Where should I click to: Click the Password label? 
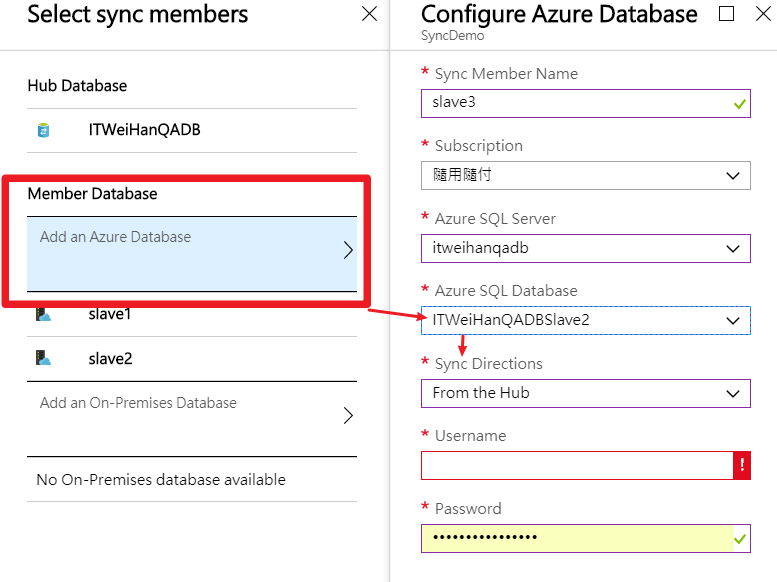coord(468,509)
